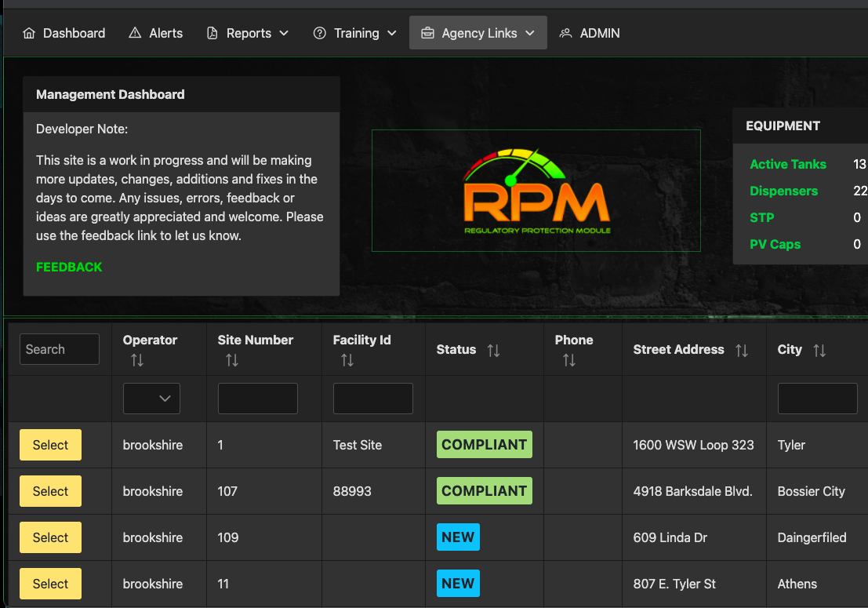The width and height of the screenshot is (868, 608).
Task: Sort table by Street Address column
Action: (x=741, y=351)
